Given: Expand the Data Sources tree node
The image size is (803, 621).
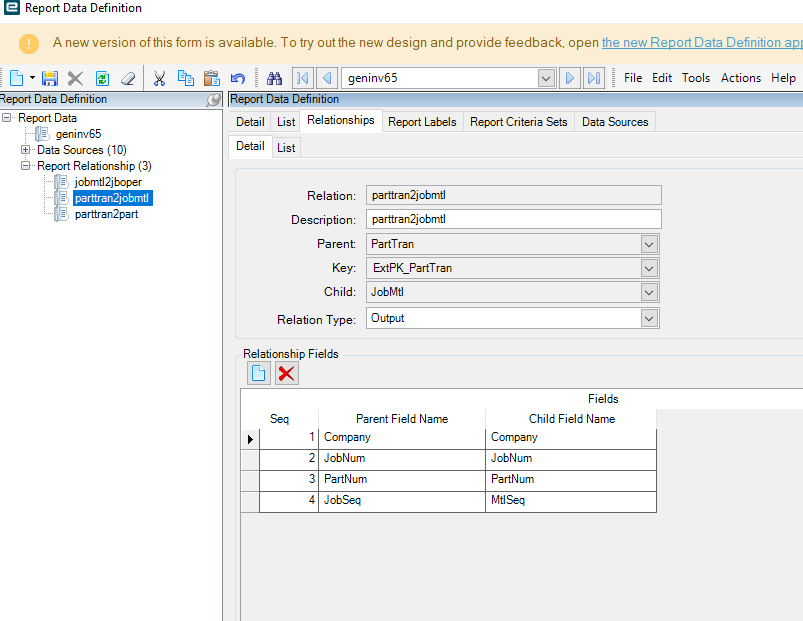Looking at the screenshot, I should point(26,150).
